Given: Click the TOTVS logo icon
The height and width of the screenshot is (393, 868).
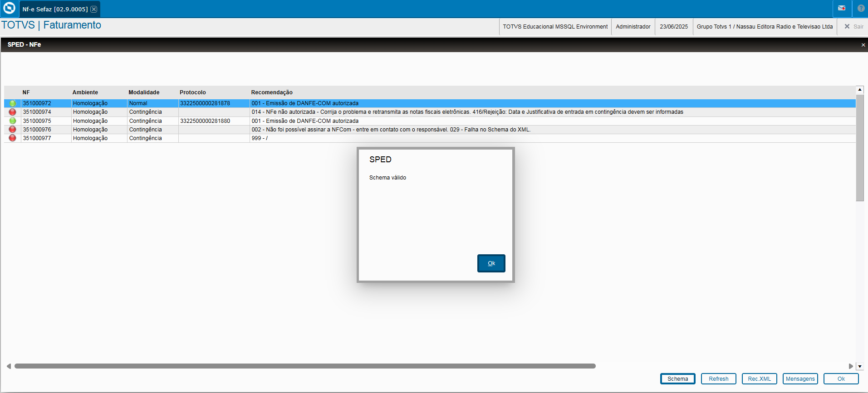Looking at the screenshot, I should click(x=9, y=8).
